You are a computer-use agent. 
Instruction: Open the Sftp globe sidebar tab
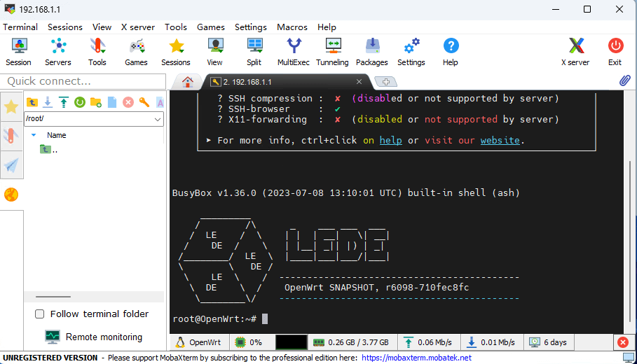coord(11,195)
